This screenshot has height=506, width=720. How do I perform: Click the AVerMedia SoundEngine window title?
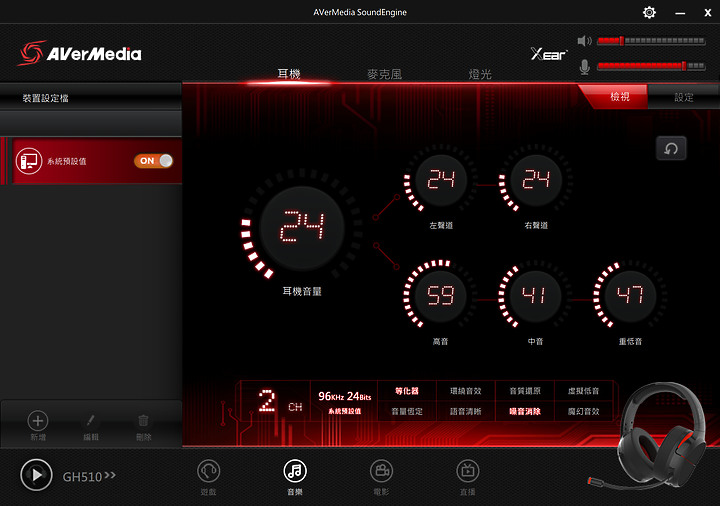360,12
